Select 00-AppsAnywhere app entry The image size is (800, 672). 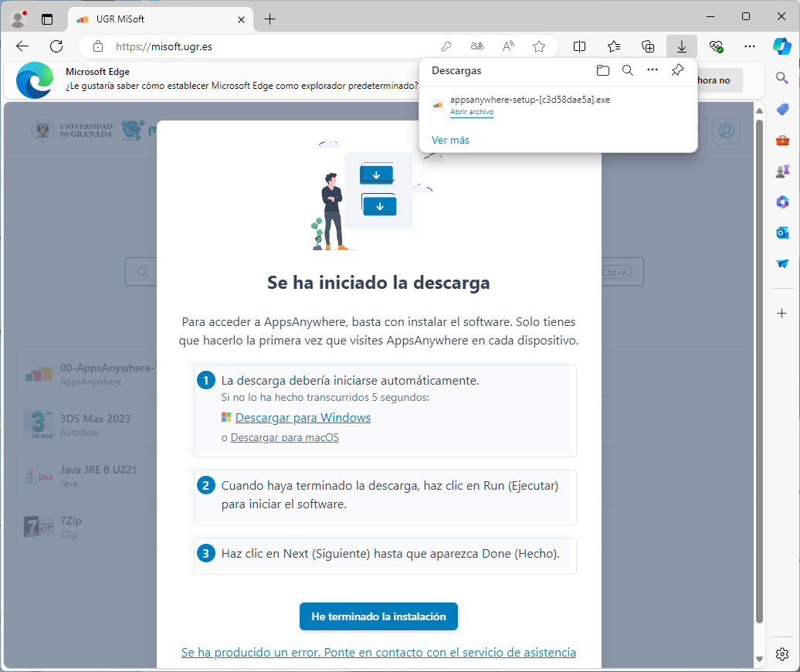(x=86, y=374)
